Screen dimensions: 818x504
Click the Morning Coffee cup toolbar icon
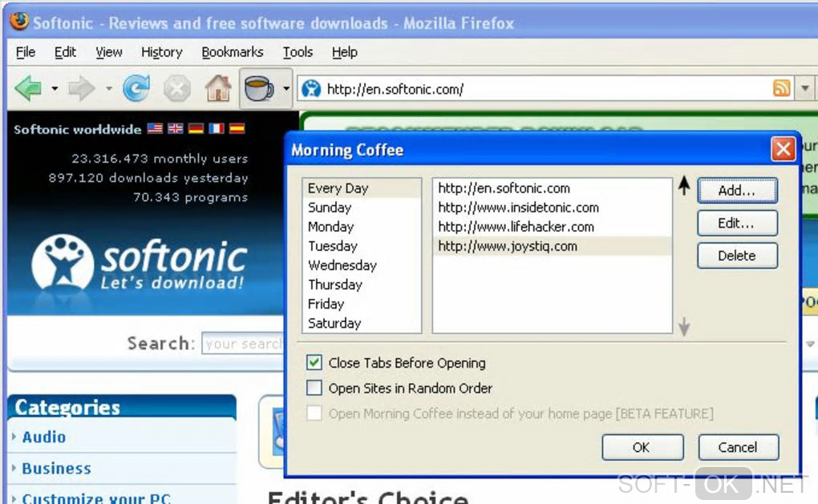click(x=259, y=88)
